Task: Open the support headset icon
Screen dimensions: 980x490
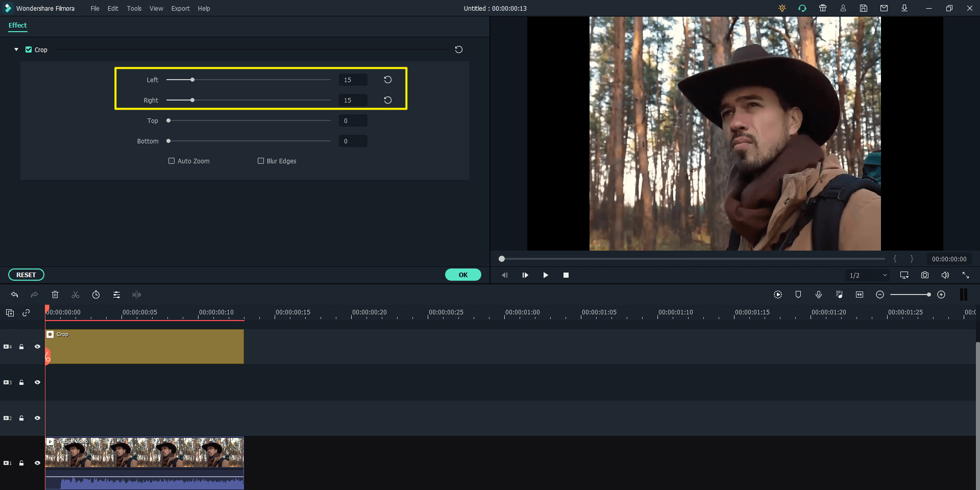Action: (x=802, y=8)
